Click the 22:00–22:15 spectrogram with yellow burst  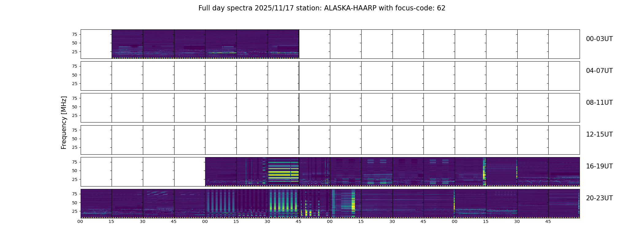pyautogui.click(x=346, y=204)
